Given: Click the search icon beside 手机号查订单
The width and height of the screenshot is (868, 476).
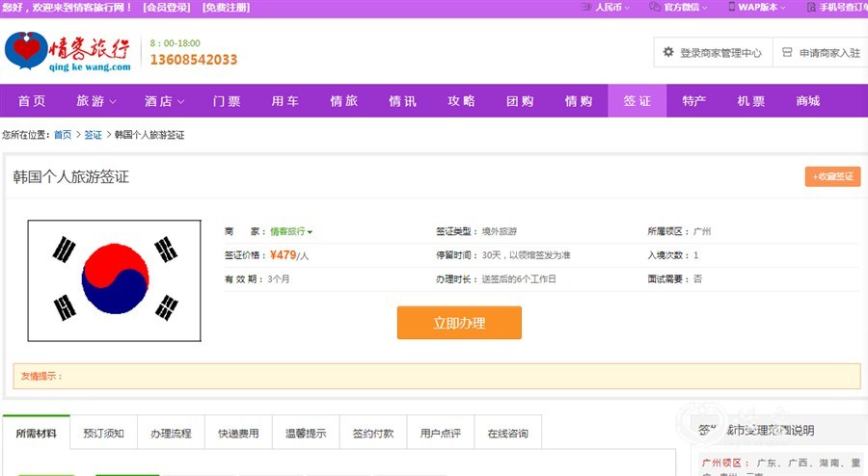Looking at the screenshot, I should click(811, 7).
